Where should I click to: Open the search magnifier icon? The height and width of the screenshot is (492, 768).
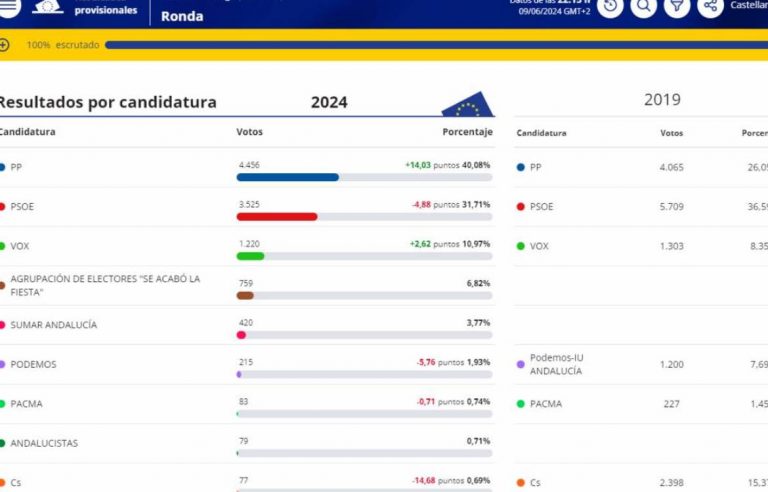pos(643,6)
